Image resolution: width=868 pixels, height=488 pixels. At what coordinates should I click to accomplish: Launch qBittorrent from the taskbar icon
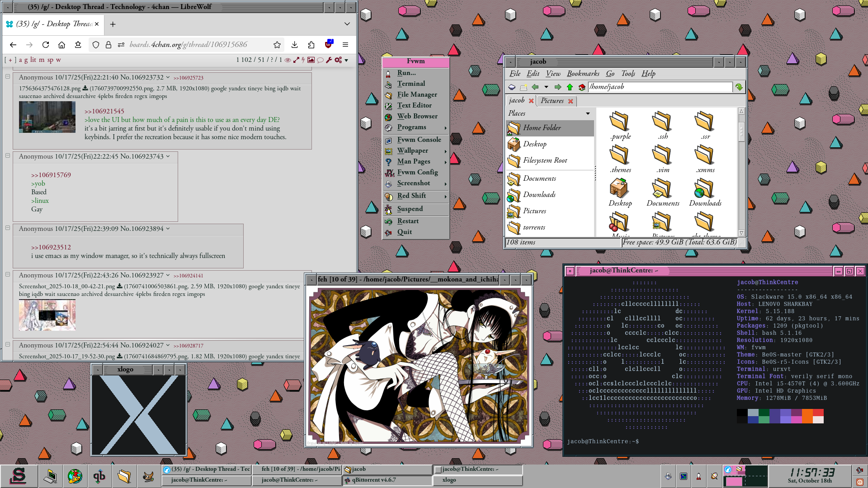pyautogui.click(x=99, y=476)
